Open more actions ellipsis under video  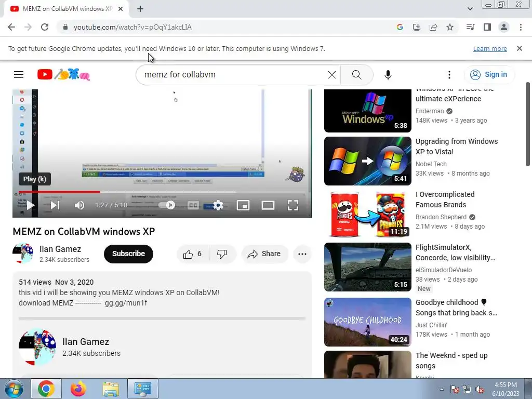pos(302,254)
